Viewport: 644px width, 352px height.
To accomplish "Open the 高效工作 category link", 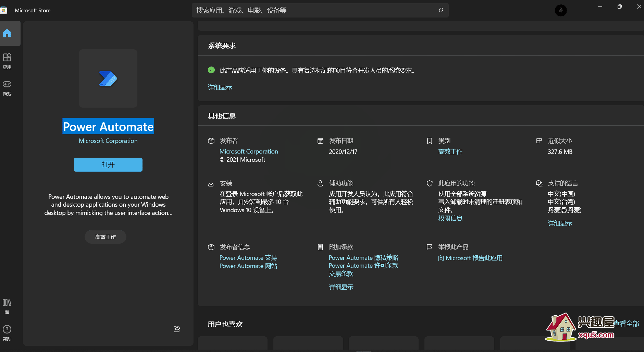I will (450, 151).
